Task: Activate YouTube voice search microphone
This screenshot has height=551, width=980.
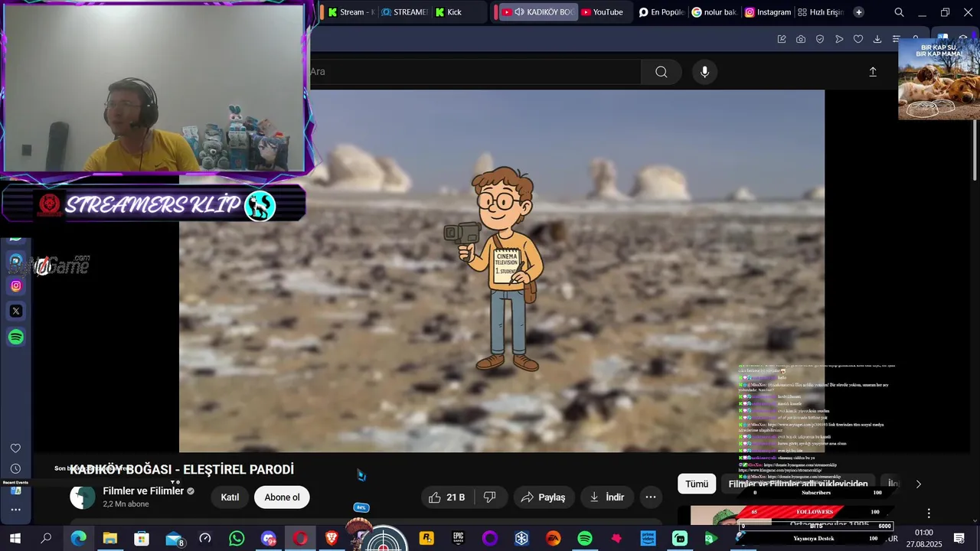Action: (705, 72)
